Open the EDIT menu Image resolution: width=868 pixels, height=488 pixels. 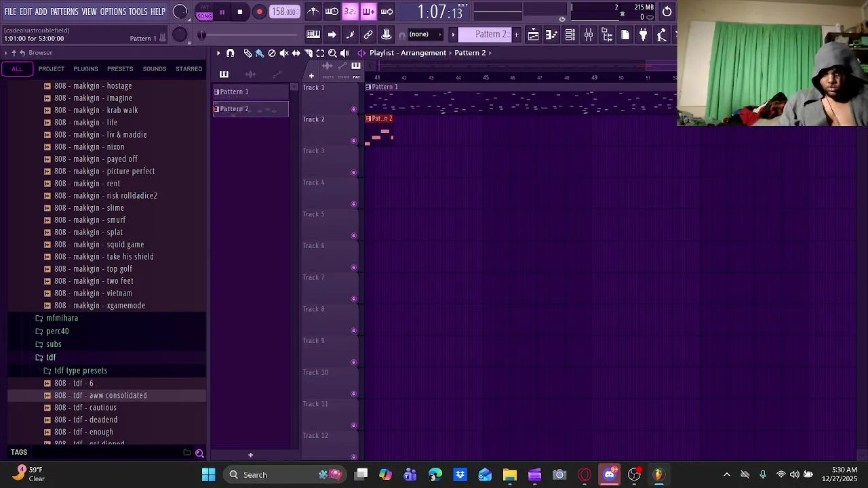click(26, 12)
